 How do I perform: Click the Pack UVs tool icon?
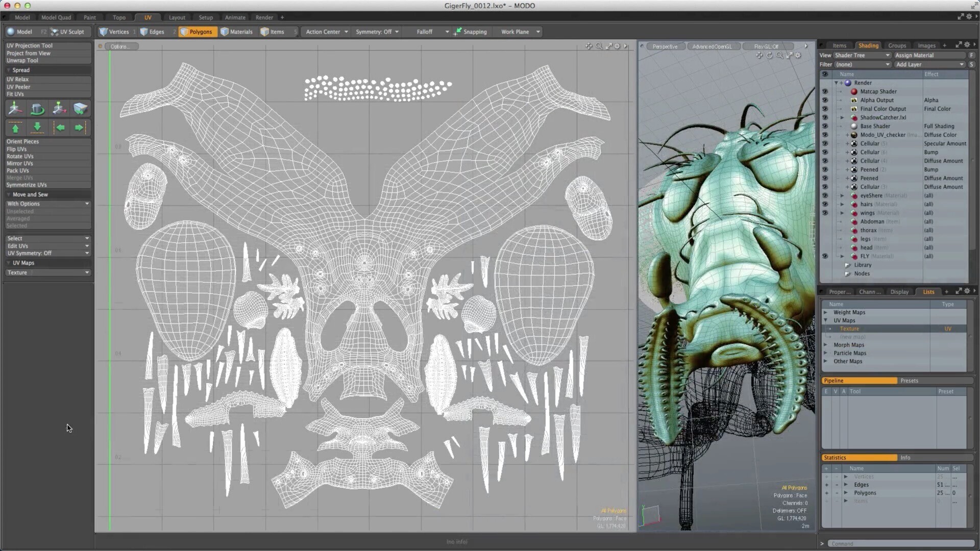(x=17, y=170)
